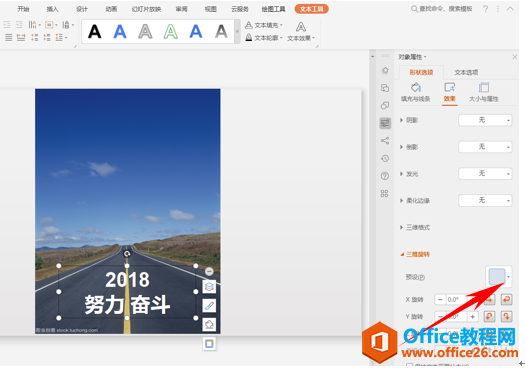Open the 开始 ribbon tab
The width and height of the screenshot is (525, 370).
pyautogui.click(x=23, y=9)
